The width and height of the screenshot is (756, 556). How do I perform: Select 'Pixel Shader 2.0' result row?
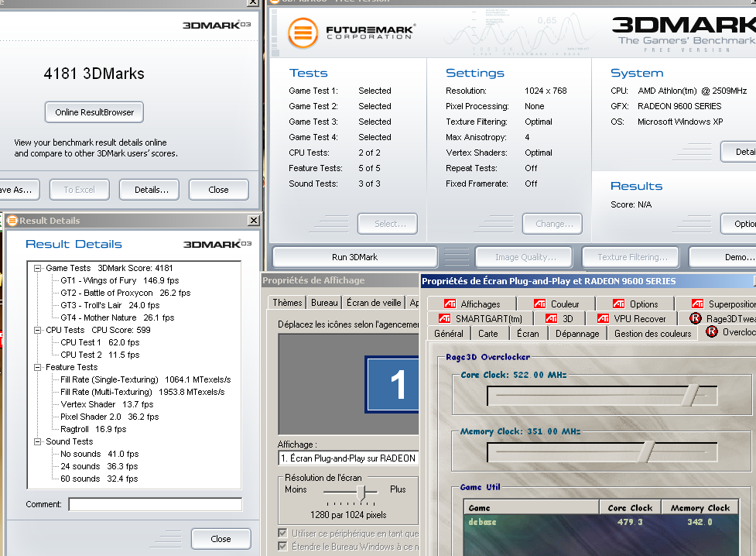(x=109, y=417)
